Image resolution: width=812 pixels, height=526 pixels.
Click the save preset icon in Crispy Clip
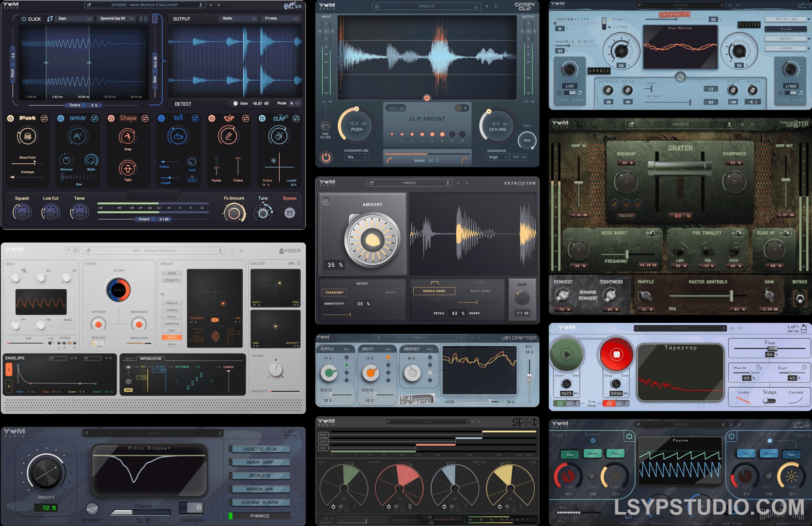[x=476, y=6]
